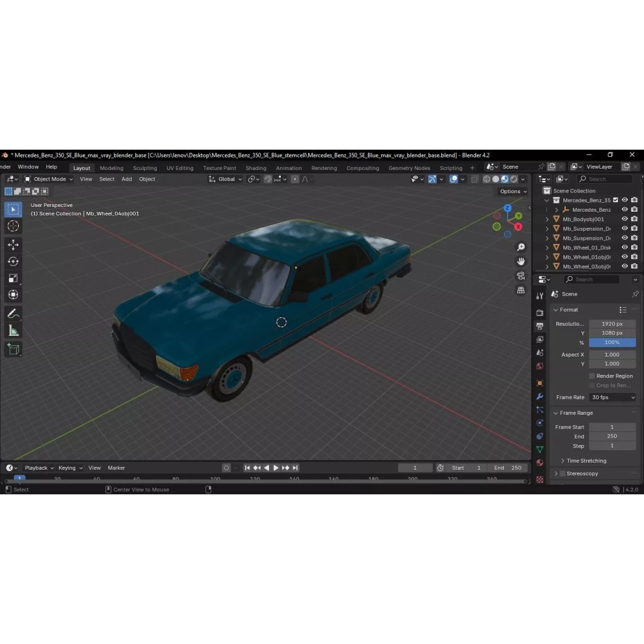Select the Annotate pencil tool

(13, 314)
